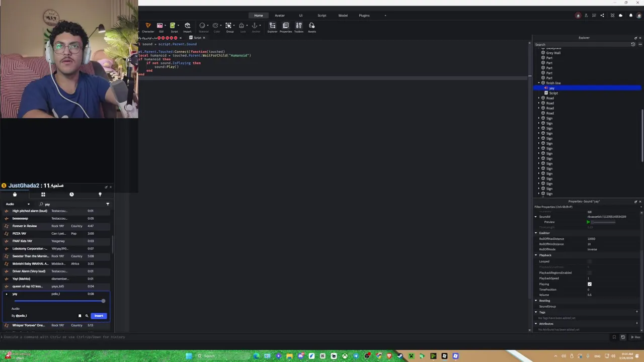Toggle the Looped checkbox
This screenshot has width=644, height=362.
tap(590, 261)
